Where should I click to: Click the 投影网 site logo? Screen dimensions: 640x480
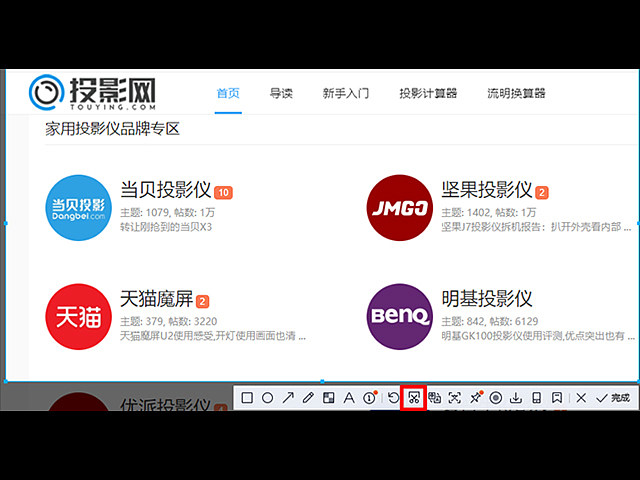point(93,93)
